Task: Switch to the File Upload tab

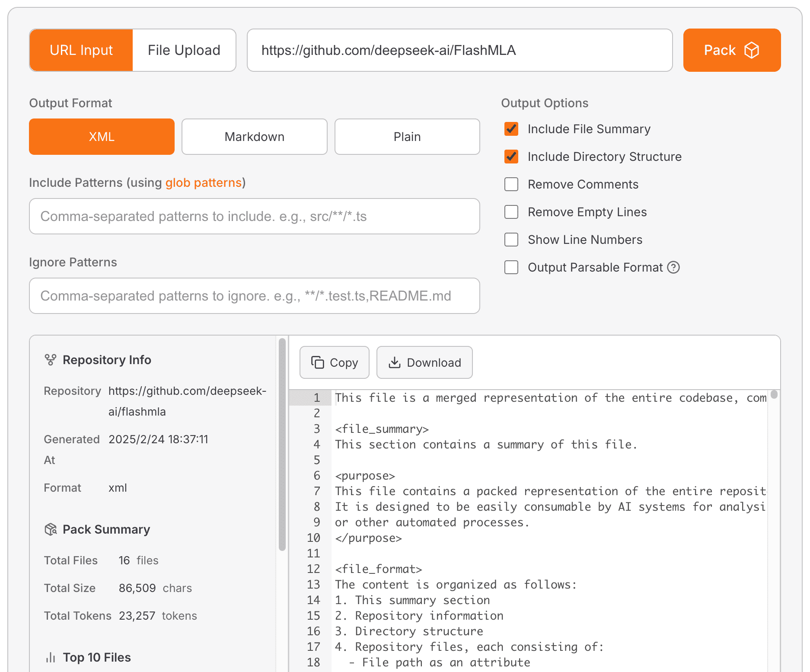Action: tap(184, 50)
